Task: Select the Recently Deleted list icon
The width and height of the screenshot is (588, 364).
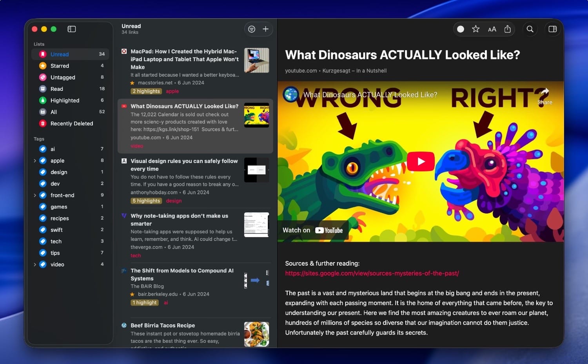Action: tap(43, 123)
